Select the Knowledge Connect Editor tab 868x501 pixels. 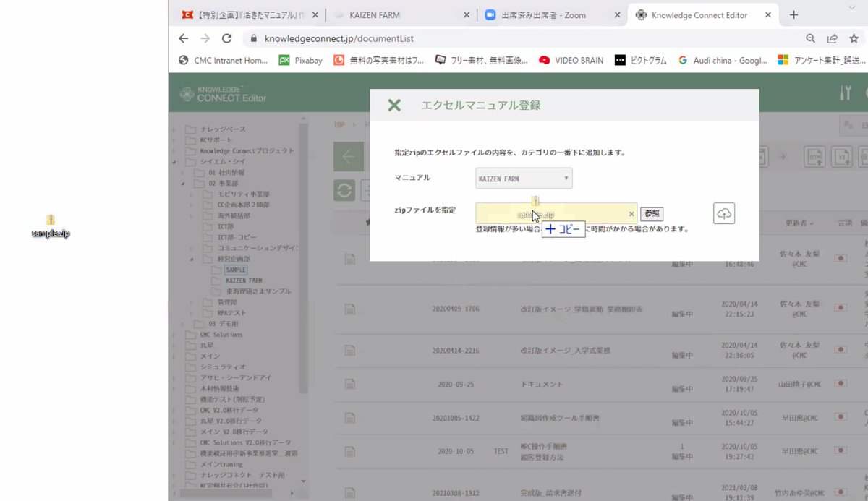[704, 14]
